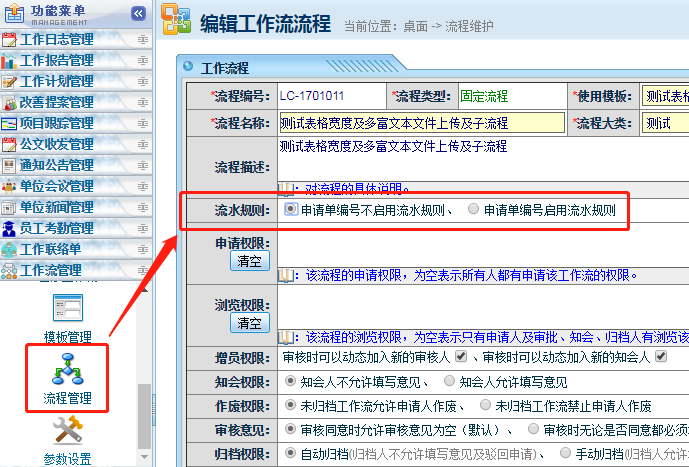Select 审核时无论是否同意都必须 radio
The width and height of the screenshot is (689, 467).
point(533,428)
